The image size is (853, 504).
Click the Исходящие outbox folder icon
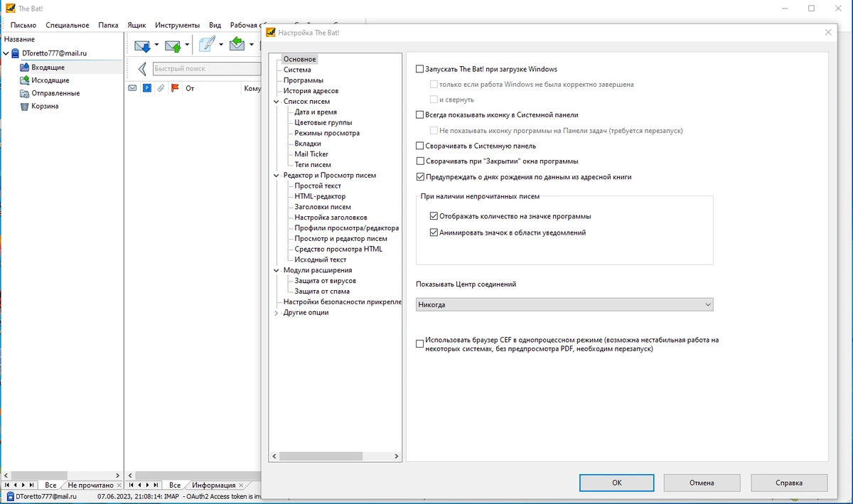coord(25,80)
